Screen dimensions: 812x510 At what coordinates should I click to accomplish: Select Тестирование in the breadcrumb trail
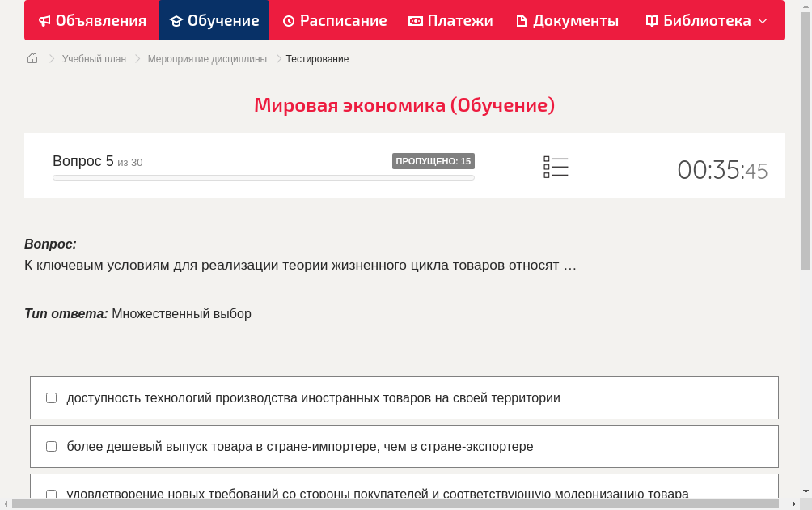pyautogui.click(x=316, y=58)
